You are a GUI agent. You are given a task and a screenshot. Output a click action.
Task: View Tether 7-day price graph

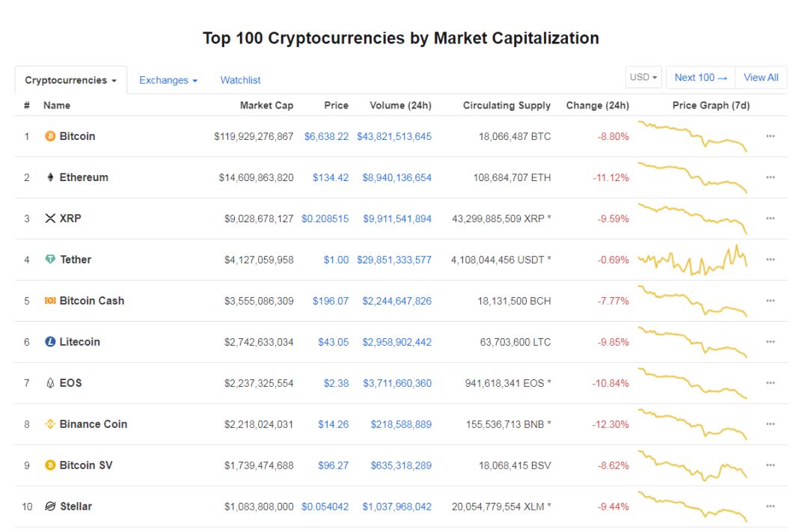pos(693,260)
